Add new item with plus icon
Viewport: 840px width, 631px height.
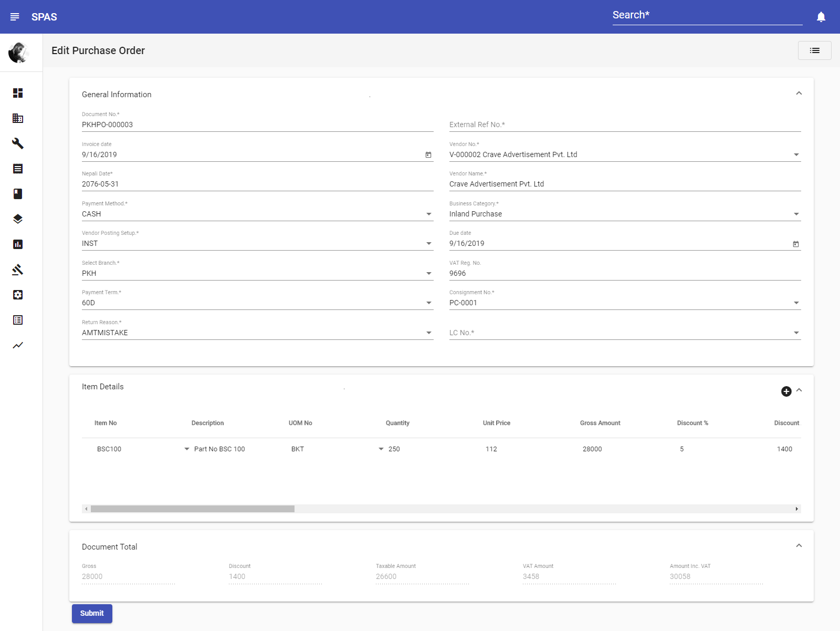pyautogui.click(x=786, y=391)
